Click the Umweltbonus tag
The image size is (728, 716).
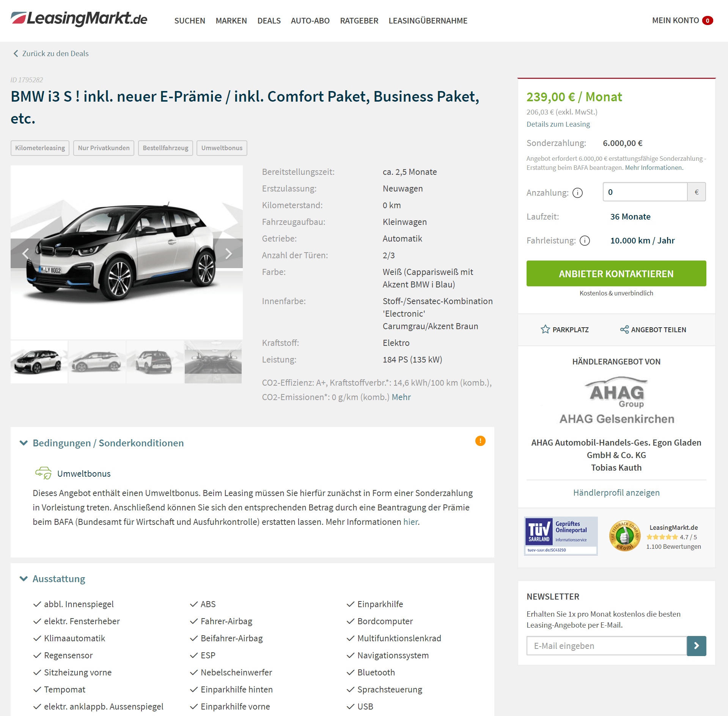[x=222, y=148]
